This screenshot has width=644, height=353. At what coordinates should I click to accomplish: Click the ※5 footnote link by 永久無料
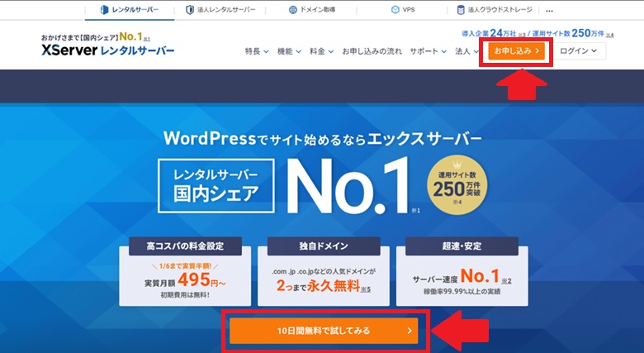pyautogui.click(x=366, y=289)
